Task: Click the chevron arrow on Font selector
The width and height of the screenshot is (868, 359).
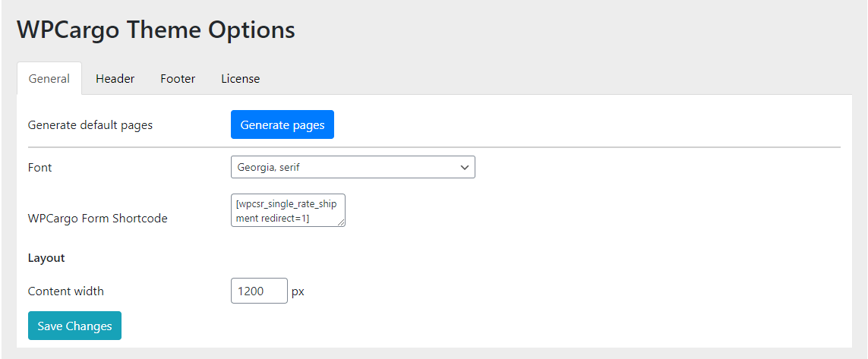Action: (465, 167)
